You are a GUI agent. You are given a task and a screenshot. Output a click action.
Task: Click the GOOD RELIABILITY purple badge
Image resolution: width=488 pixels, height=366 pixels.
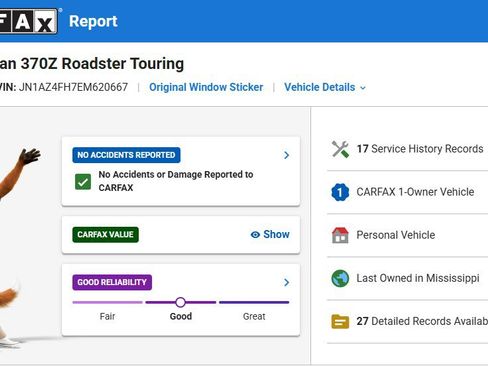tap(112, 282)
